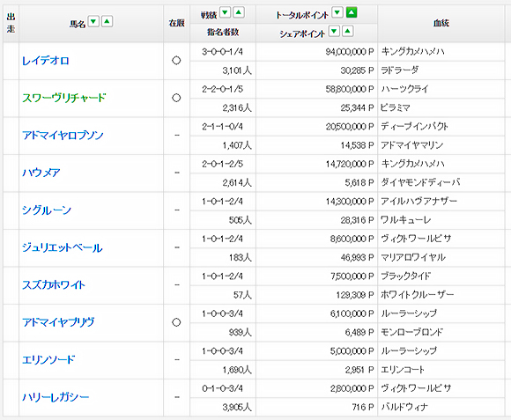Sort horse name column ascending
The width and height of the screenshot is (511, 420).
107,22
